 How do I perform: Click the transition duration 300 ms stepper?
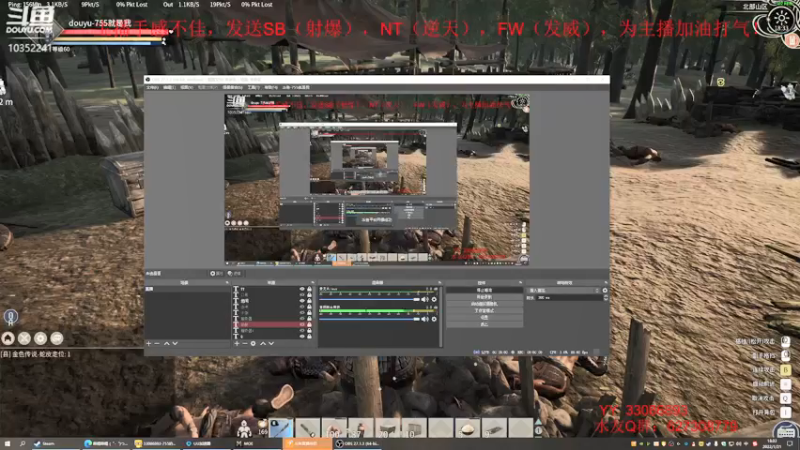tap(606, 297)
